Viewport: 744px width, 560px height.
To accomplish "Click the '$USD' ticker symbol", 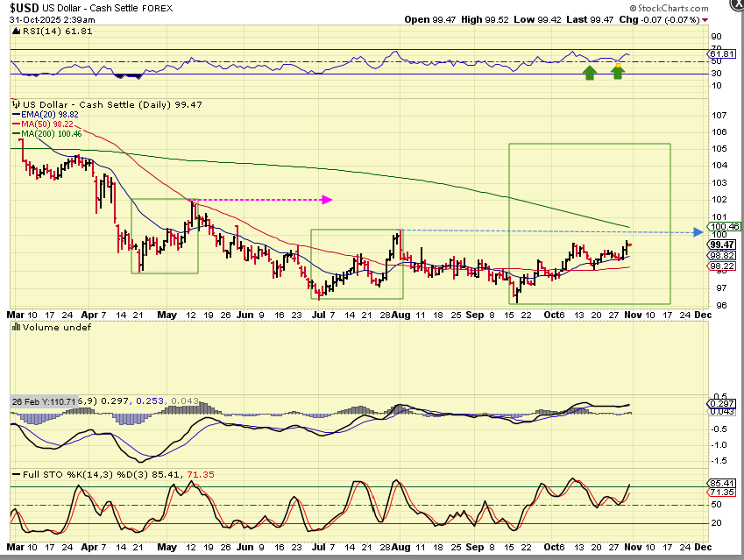I will tap(25, 8).
